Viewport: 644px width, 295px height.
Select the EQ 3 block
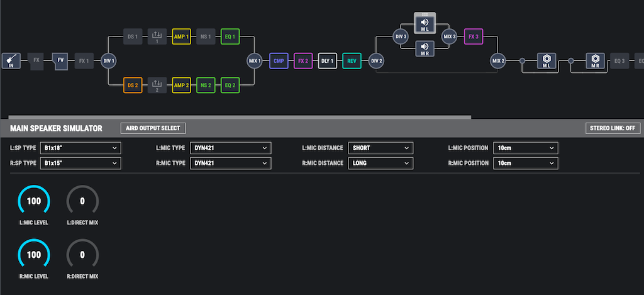point(619,61)
